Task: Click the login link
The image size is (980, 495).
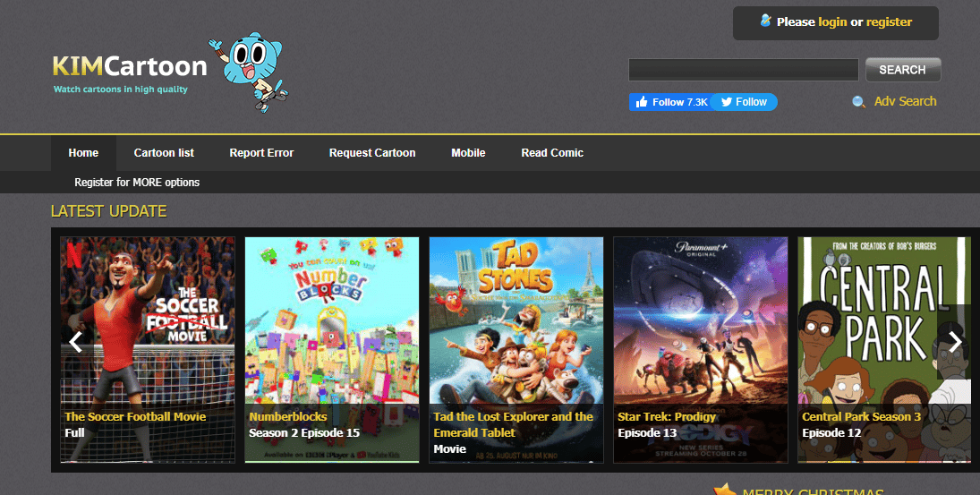Action: click(832, 21)
